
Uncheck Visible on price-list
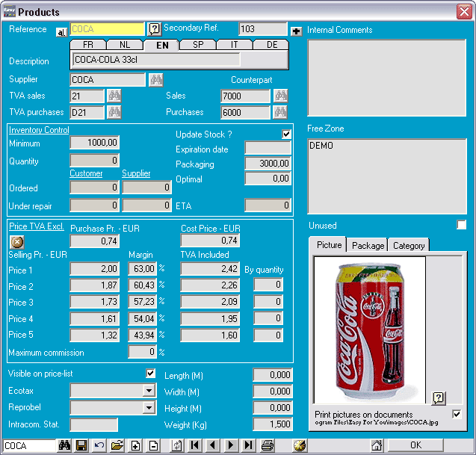[x=150, y=373]
